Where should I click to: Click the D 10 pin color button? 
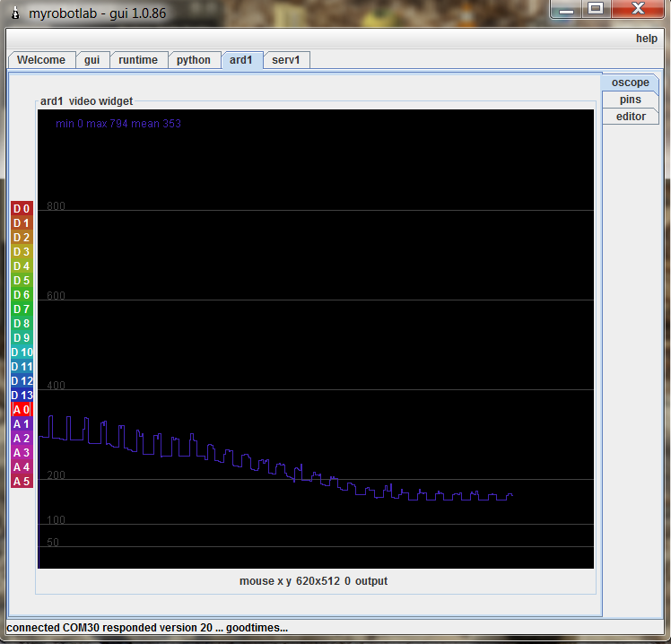coord(22,352)
